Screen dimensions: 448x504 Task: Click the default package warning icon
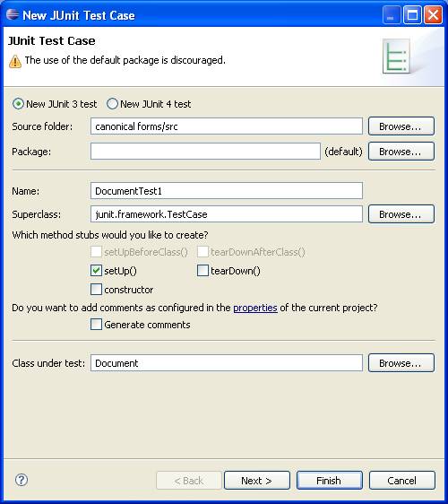(x=15, y=61)
